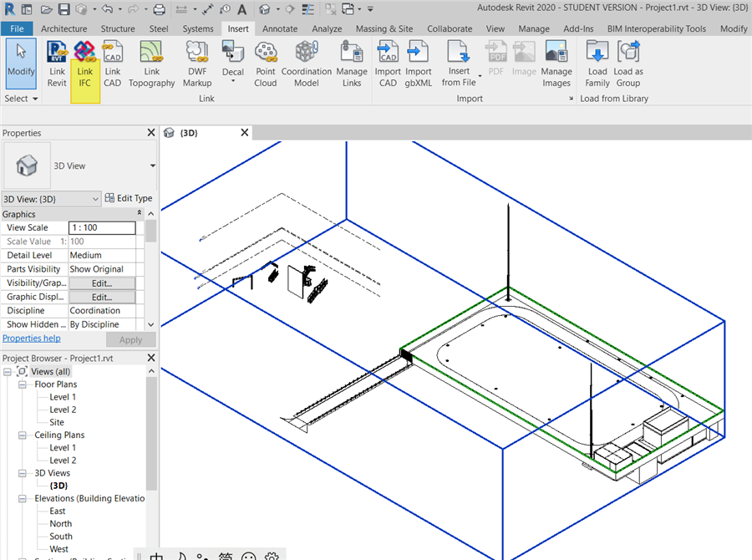752x560 pixels.
Task: Open Default 3D View house icon
Action: (x=264, y=9)
